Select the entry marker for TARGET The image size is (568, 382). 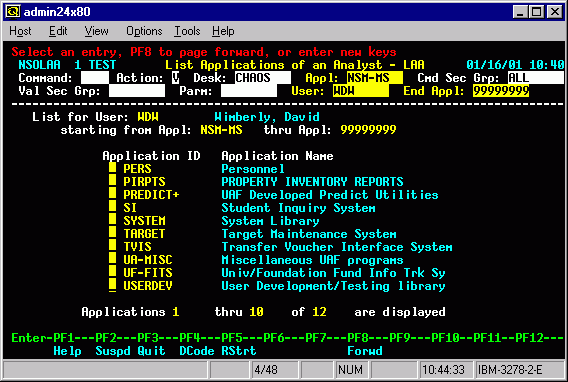pyautogui.click(x=113, y=233)
